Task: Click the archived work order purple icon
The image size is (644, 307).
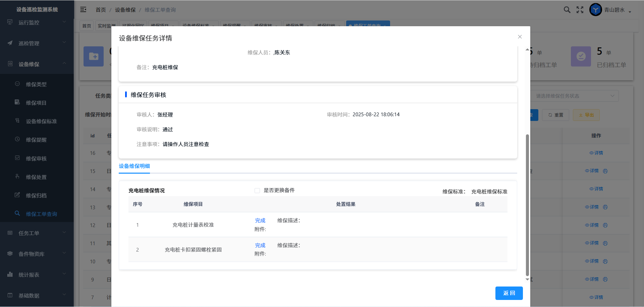Action: 581,56
